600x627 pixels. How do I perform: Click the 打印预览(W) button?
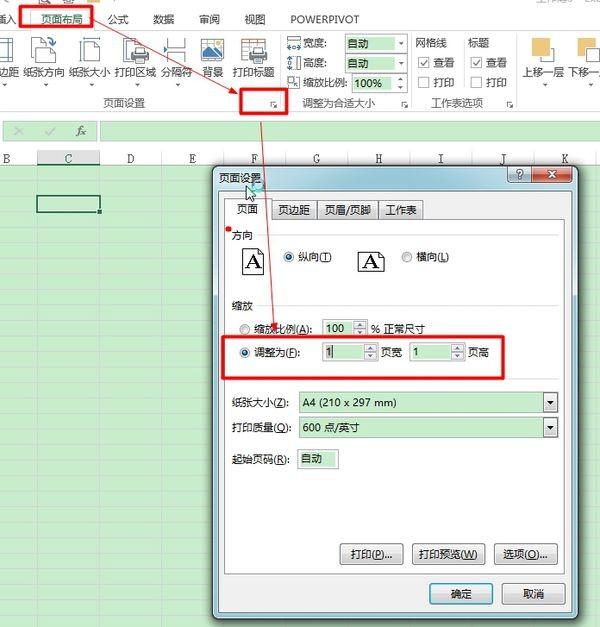click(x=448, y=554)
